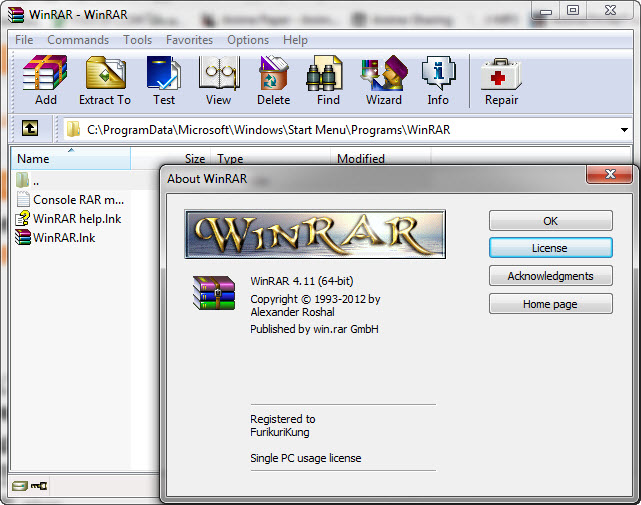
Task: Click the Extract To toolbar icon
Action: 105,81
